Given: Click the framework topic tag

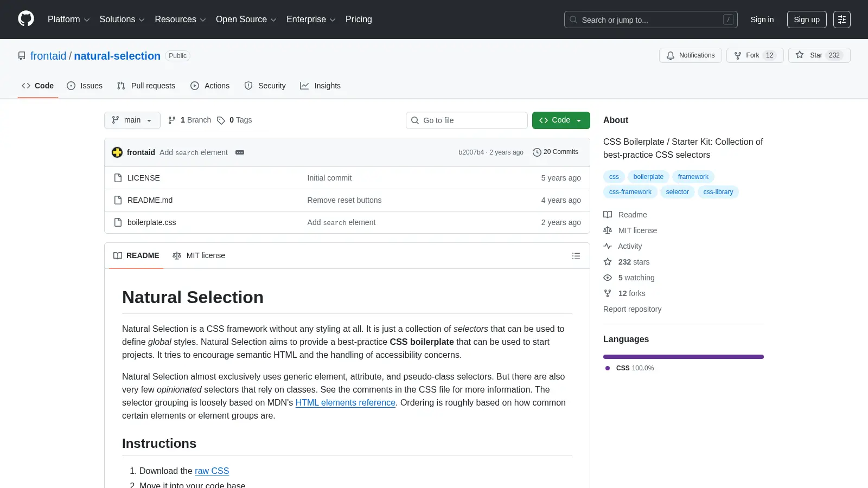Looking at the screenshot, I should (x=693, y=177).
